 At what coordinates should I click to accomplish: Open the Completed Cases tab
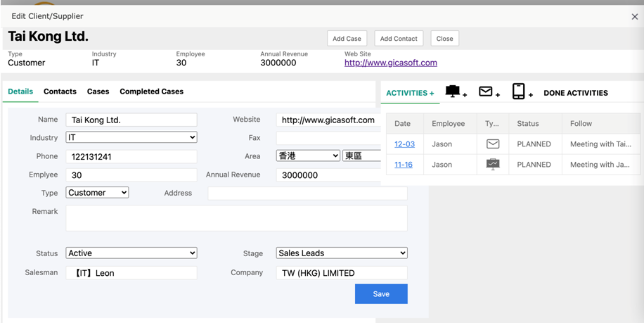pos(151,91)
